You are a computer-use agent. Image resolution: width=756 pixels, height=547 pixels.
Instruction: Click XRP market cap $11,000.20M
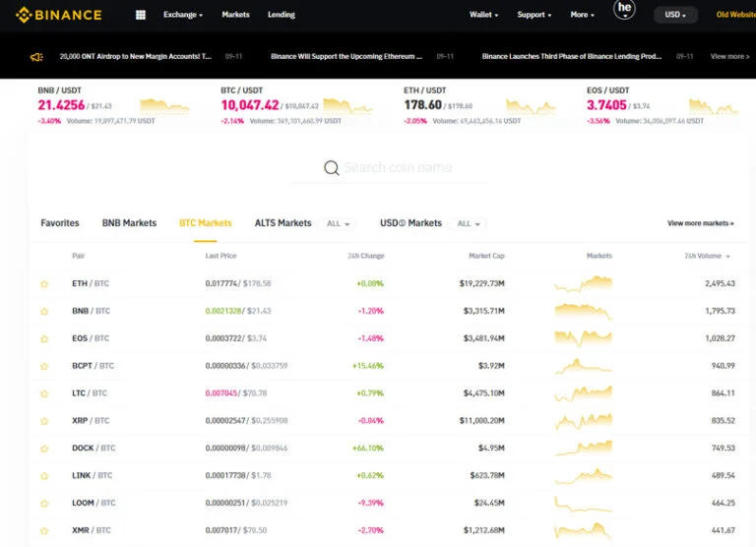(481, 421)
